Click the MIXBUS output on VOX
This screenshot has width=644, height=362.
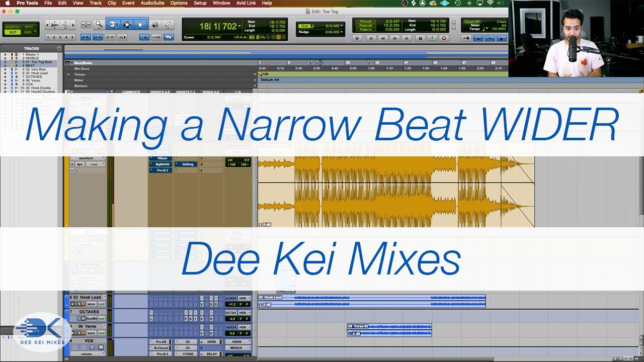click(x=237, y=347)
